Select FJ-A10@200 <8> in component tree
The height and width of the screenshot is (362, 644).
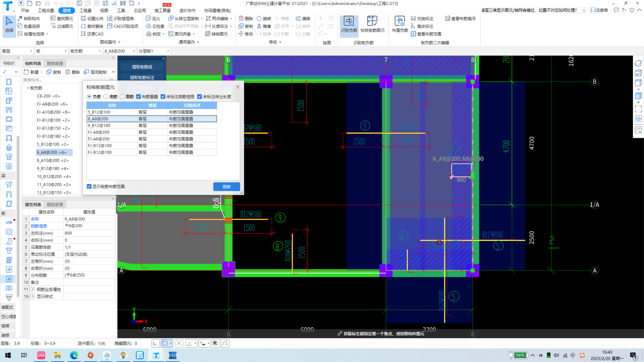53,112
